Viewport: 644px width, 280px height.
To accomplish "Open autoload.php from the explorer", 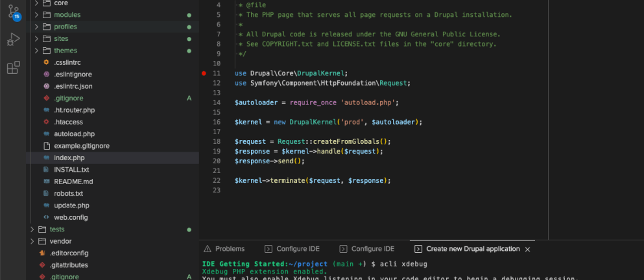I will click(x=74, y=134).
